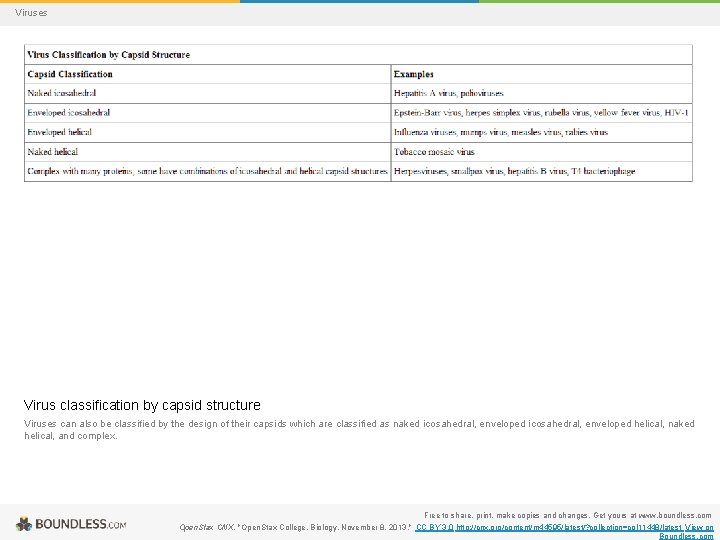
Task: Open the CC BY 3.0 license link
Action: [x=434, y=527]
